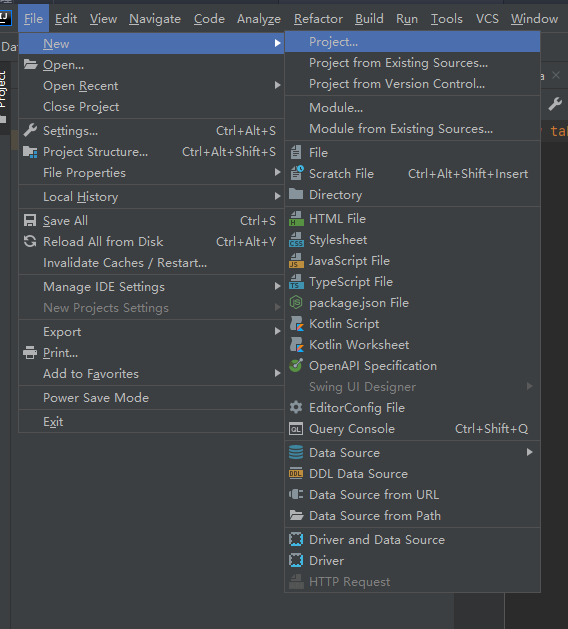
Task: Click the TypeScript File TS icon
Action: pyautogui.click(x=296, y=282)
